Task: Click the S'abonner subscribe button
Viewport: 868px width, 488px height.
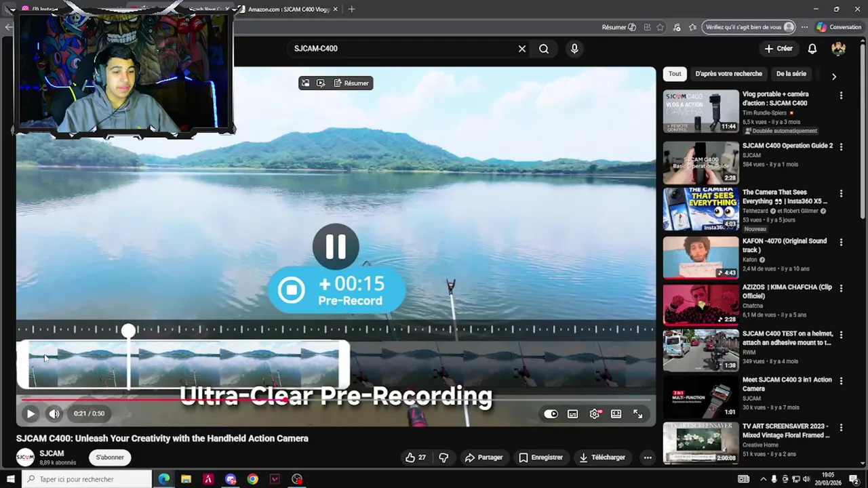Action: point(110,457)
